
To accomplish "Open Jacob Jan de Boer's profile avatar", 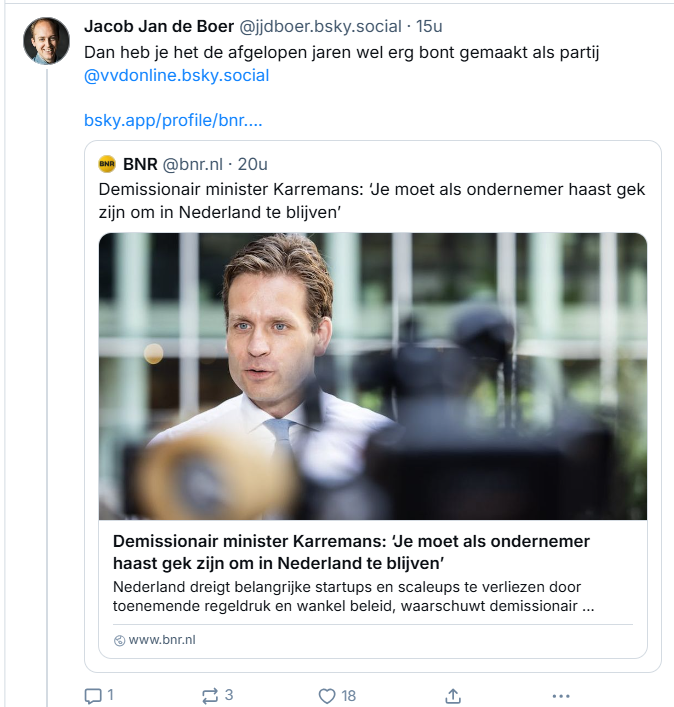I will 46,41.
